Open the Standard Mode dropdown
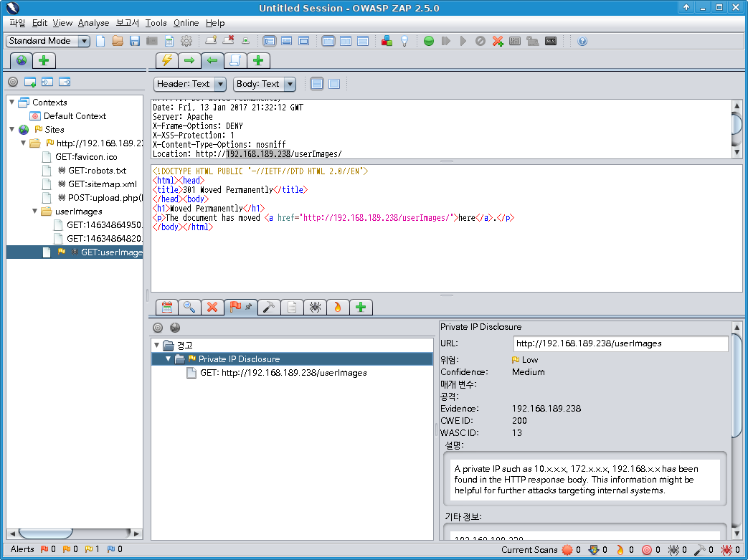The height and width of the screenshot is (560, 748). click(x=48, y=41)
